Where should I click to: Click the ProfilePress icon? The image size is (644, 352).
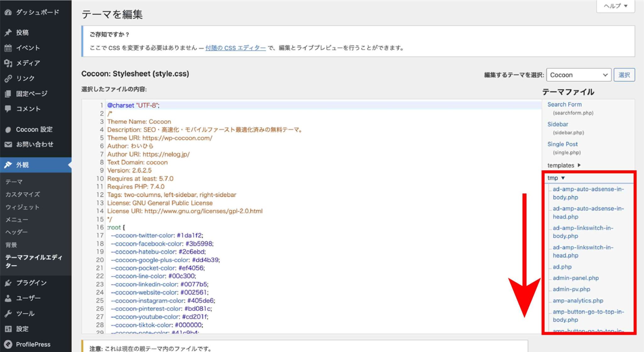pyautogui.click(x=9, y=344)
